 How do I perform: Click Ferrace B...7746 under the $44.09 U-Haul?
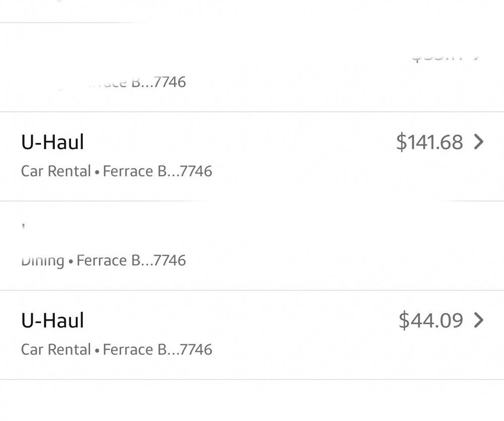pyautogui.click(x=157, y=349)
